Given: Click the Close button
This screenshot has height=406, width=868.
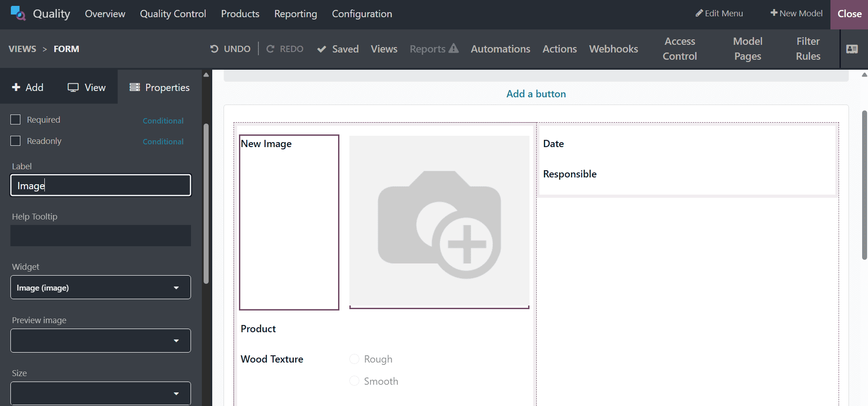Looking at the screenshot, I should (849, 14).
